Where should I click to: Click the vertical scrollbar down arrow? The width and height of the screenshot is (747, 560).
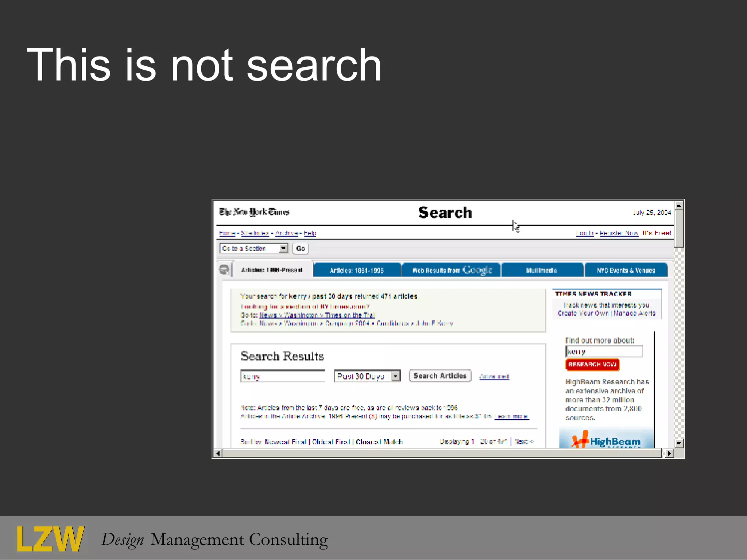pyautogui.click(x=678, y=443)
